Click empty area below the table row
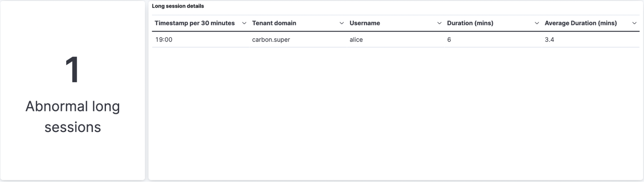This screenshot has width=644, height=182. tap(396, 113)
